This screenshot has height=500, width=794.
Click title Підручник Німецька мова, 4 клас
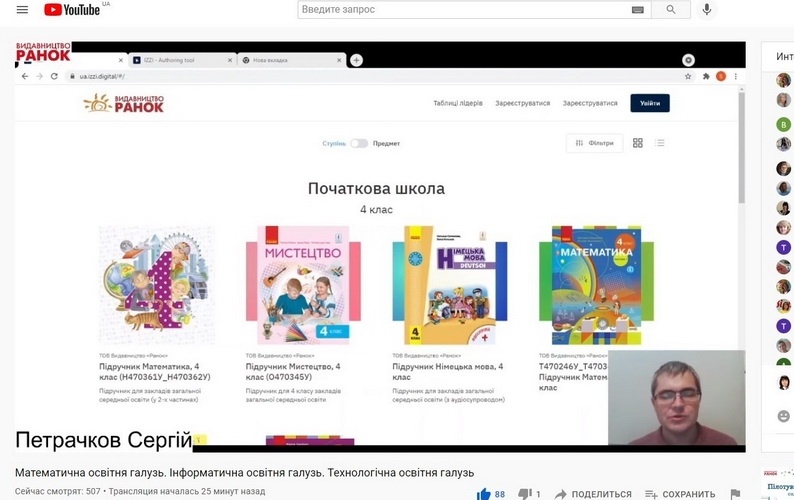click(x=448, y=372)
